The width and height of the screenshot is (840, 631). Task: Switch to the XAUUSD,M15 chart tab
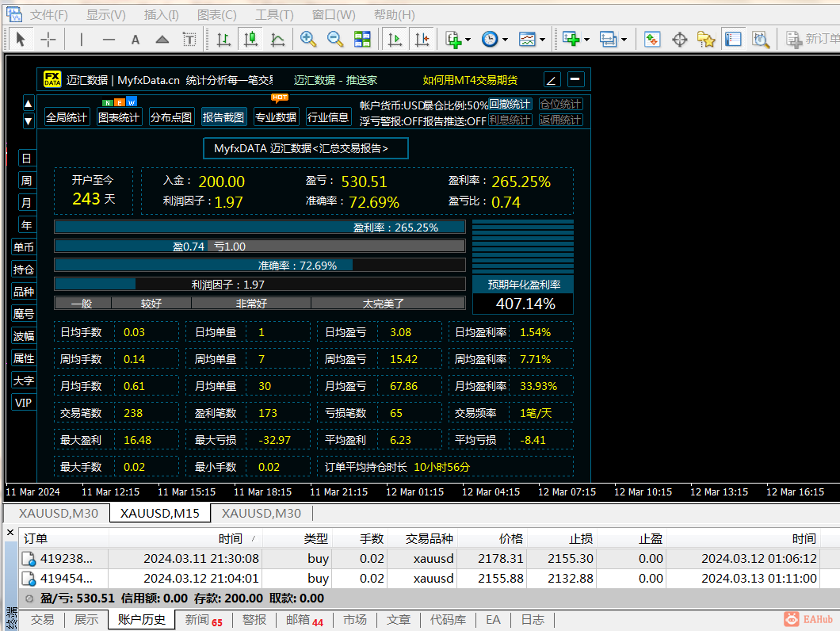(x=160, y=513)
